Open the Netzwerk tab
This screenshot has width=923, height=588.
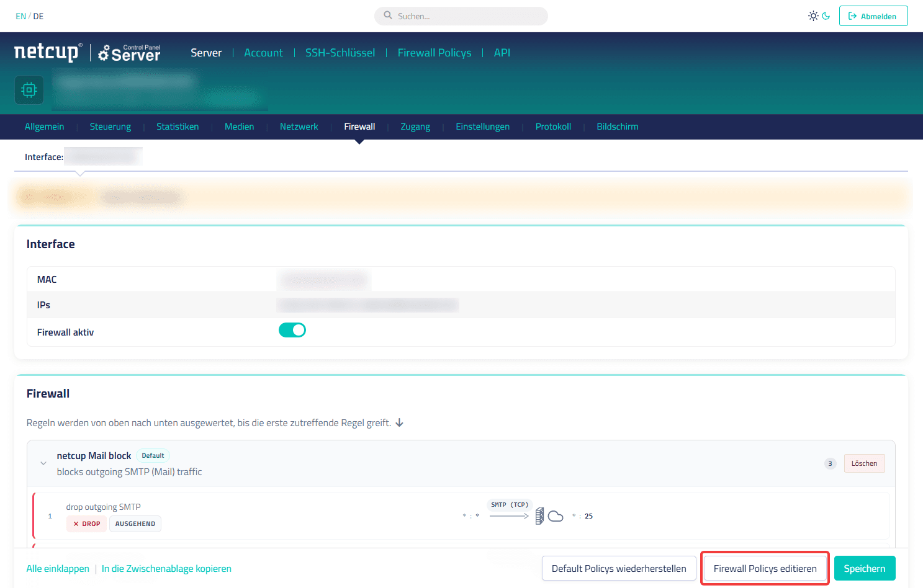tap(299, 127)
